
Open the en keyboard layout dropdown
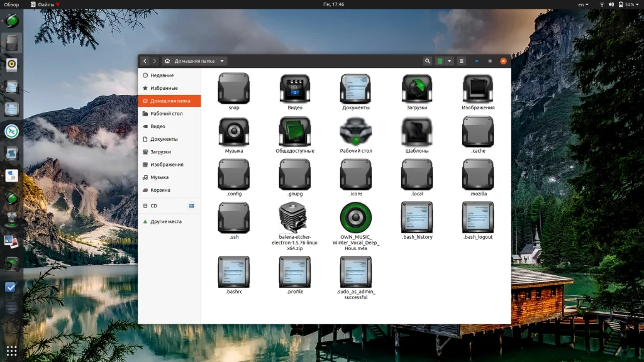(584, 4)
